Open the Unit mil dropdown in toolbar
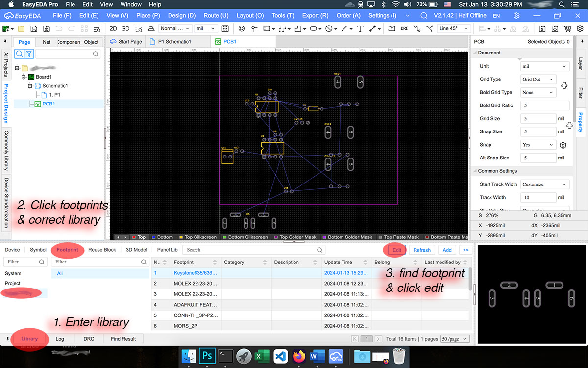The width and height of the screenshot is (588, 368). 206,28
